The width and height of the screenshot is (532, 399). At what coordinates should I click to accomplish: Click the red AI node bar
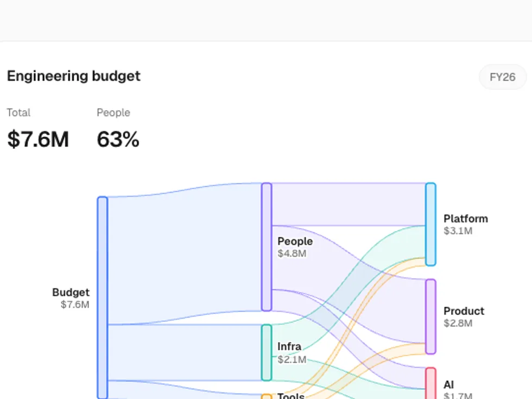click(x=430, y=383)
